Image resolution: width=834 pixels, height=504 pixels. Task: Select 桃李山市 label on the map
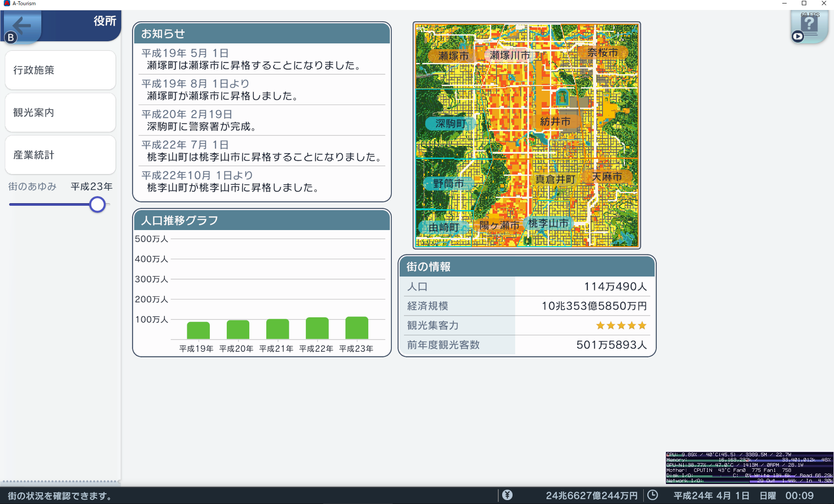tap(548, 224)
